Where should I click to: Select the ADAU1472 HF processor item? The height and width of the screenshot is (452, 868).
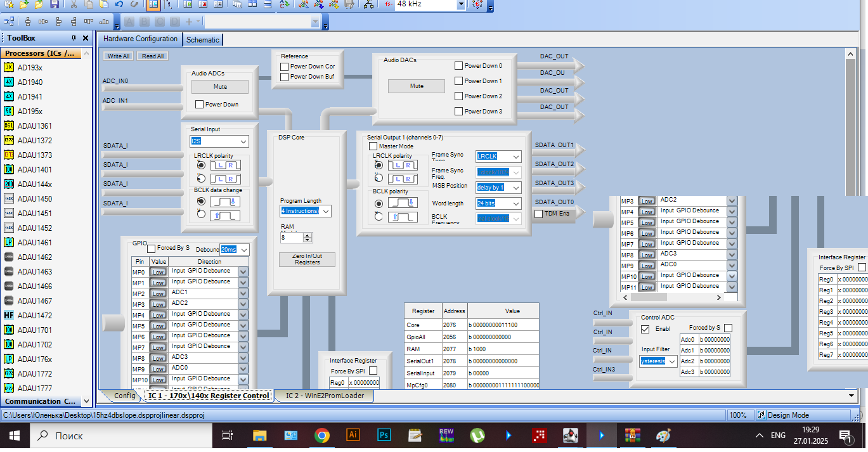tap(34, 315)
